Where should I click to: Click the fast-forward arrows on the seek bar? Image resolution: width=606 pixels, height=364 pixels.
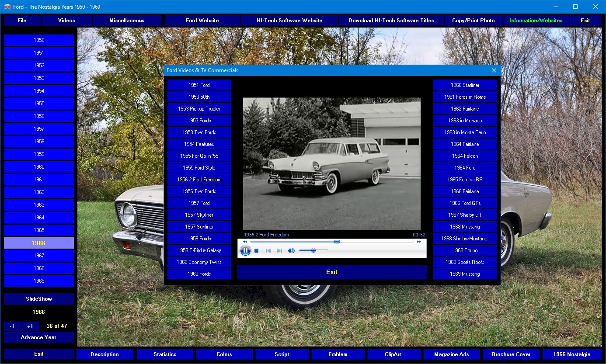click(x=419, y=242)
